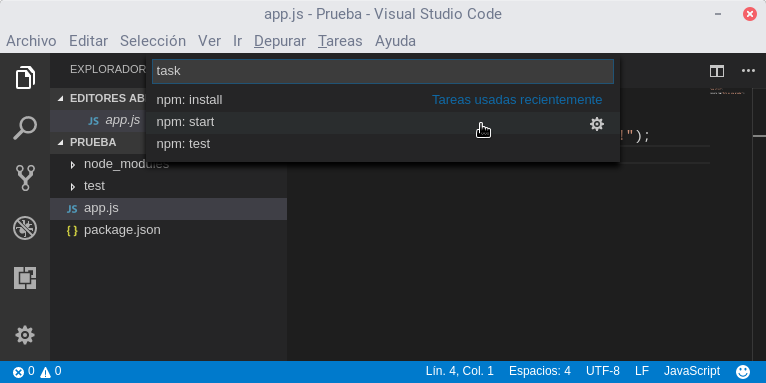Image resolution: width=766 pixels, height=383 pixels.
Task: Open the Debug bug icon
Action: (x=25, y=228)
